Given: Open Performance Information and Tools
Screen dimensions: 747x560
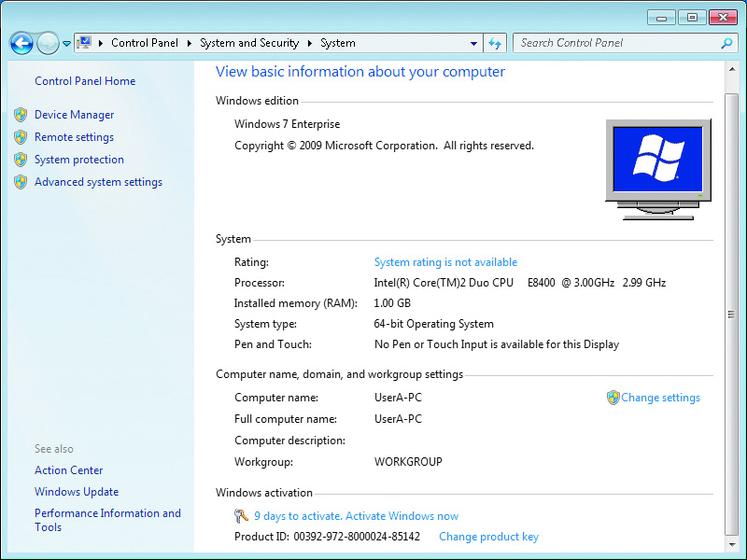Looking at the screenshot, I should point(107,520).
